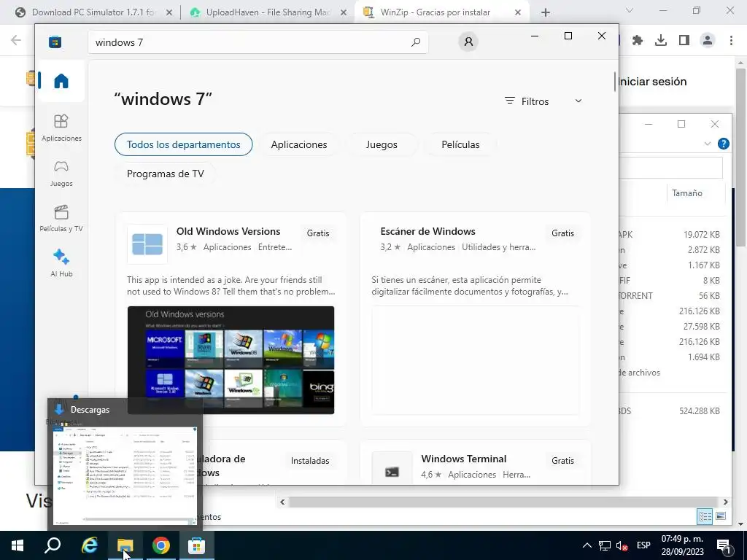
Task: Open a new Chrome tab
Action: pyautogui.click(x=546, y=13)
